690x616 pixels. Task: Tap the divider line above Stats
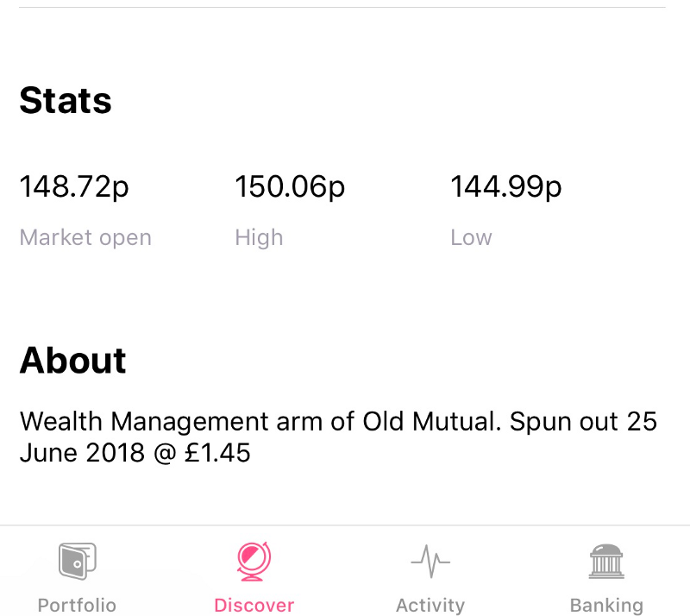coord(342,7)
